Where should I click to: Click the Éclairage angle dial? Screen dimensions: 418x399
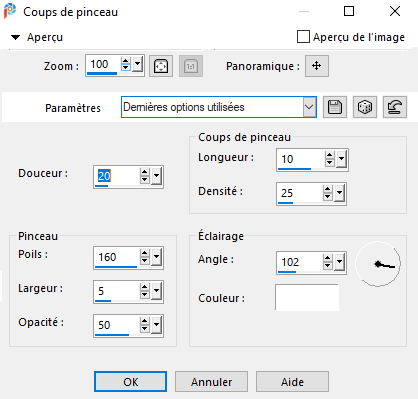[x=378, y=264]
